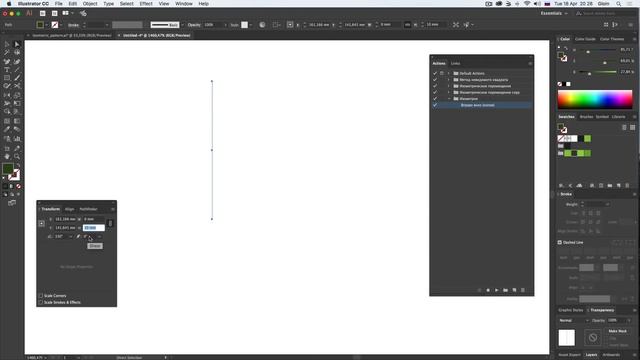This screenshot has width=640, height=360.
Task: Expand the third action set folder
Action: 449,86
